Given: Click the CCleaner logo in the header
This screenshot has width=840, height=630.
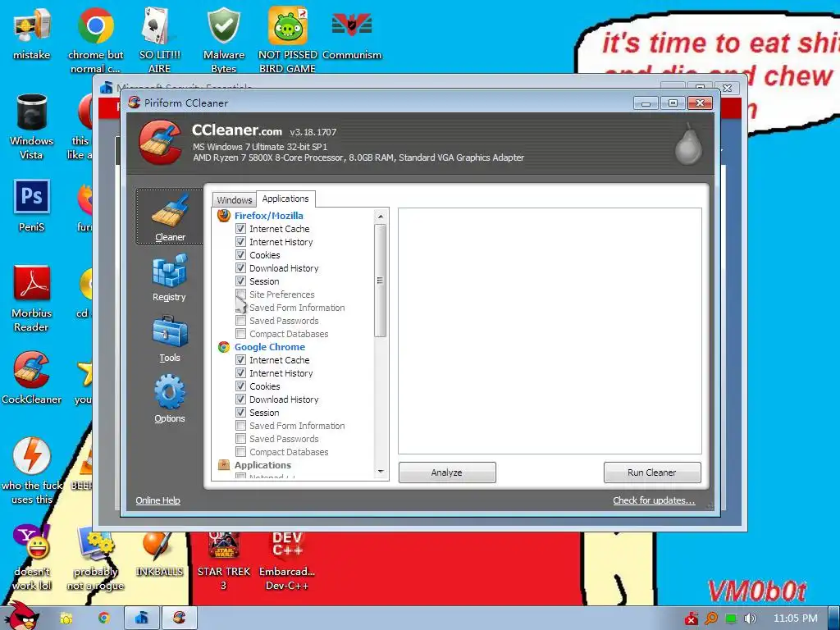Looking at the screenshot, I should [160, 141].
